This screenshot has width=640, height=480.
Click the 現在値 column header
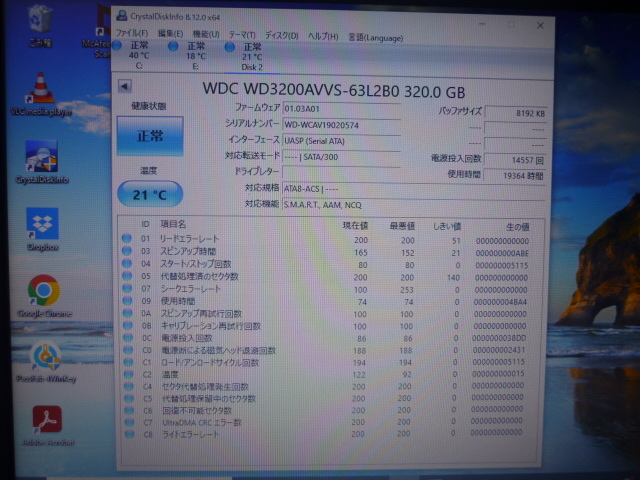click(x=355, y=225)
